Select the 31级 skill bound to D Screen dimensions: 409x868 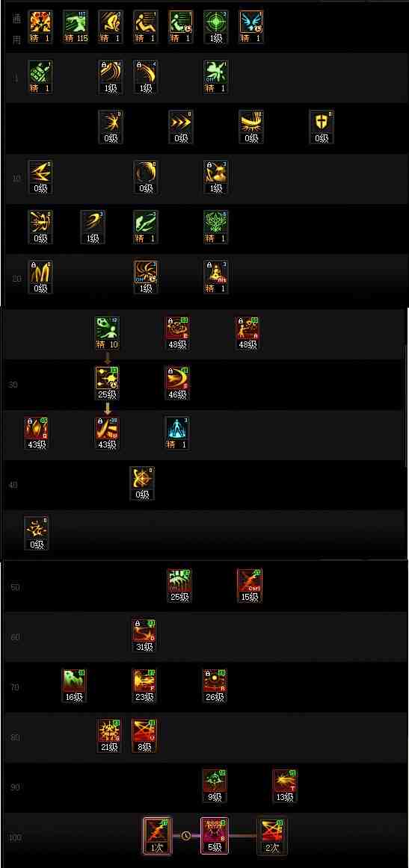point(144,636)
